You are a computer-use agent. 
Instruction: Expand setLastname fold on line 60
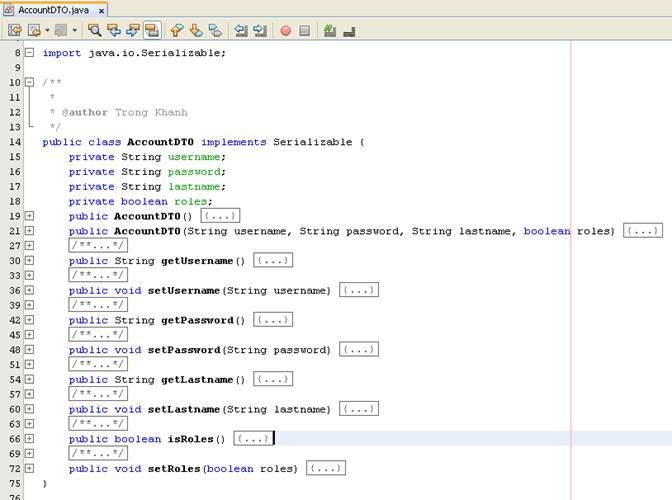(x=29, y=409)
